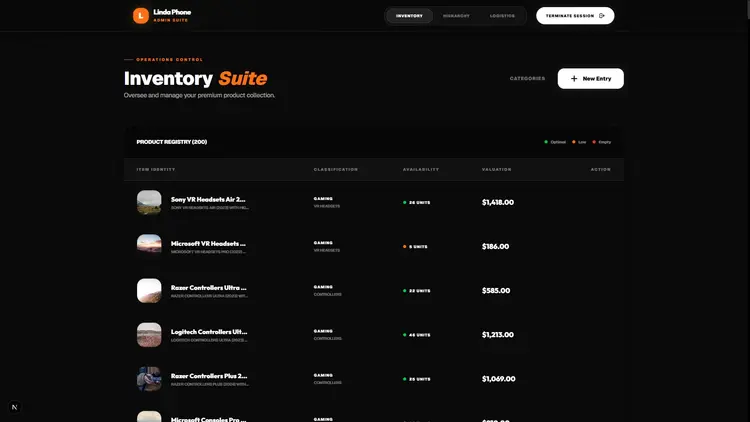The width and height of the screenshot is (750, 422).
Task: Click the Item Identity column header
Action: 156,169
